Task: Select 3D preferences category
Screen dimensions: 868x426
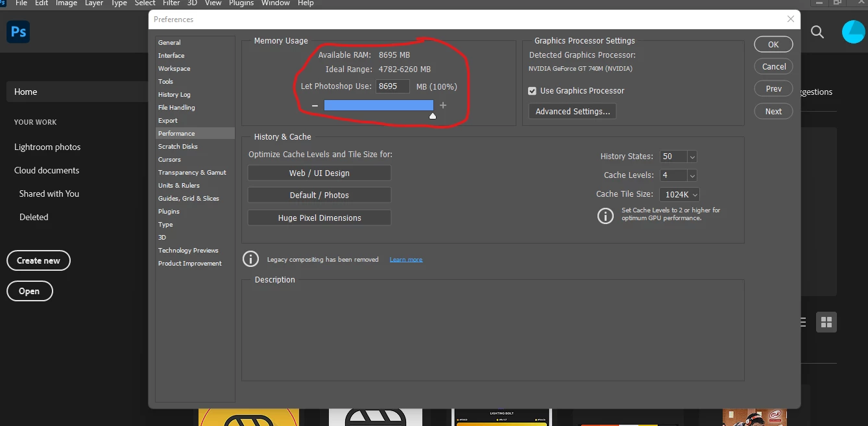Action: pyautogui.click(x=195, y=237)
